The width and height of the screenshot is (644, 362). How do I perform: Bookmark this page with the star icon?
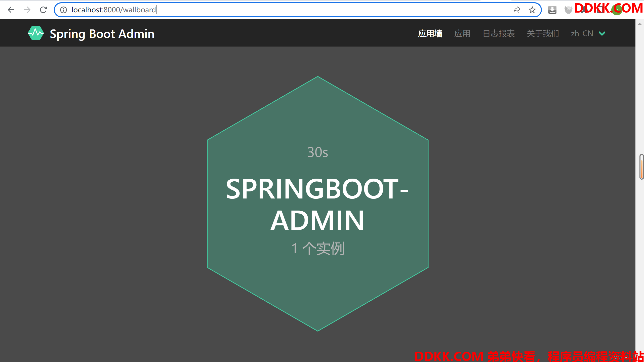532,10
